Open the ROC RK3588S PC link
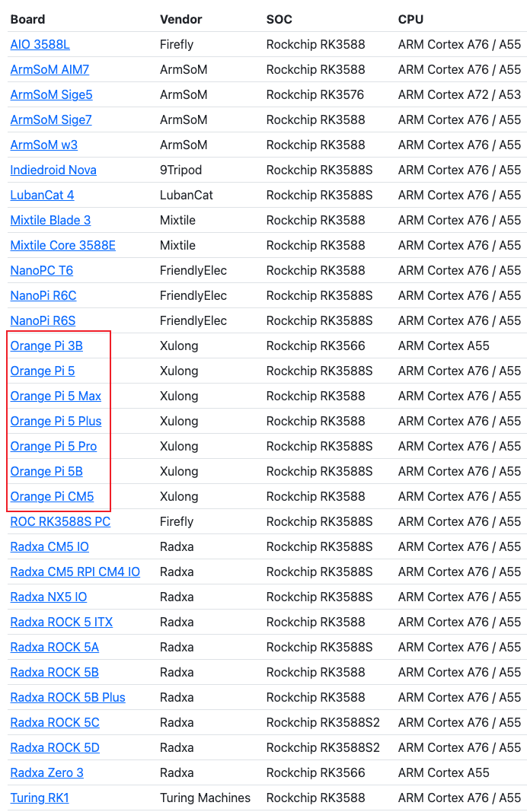Screen dimensions: 527x812 pos(60,521)
